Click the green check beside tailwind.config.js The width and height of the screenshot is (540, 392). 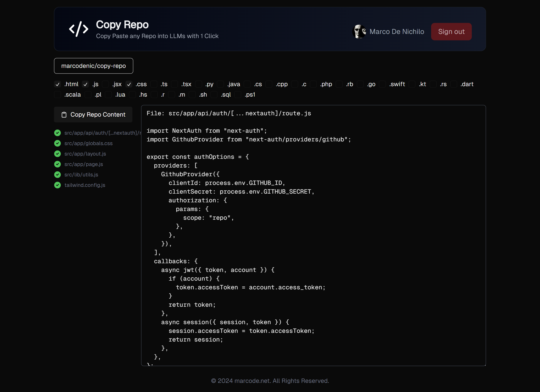pos(57,185)
